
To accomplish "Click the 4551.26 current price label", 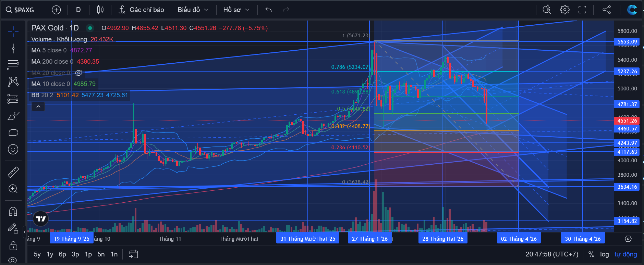I will coord(627,121).
